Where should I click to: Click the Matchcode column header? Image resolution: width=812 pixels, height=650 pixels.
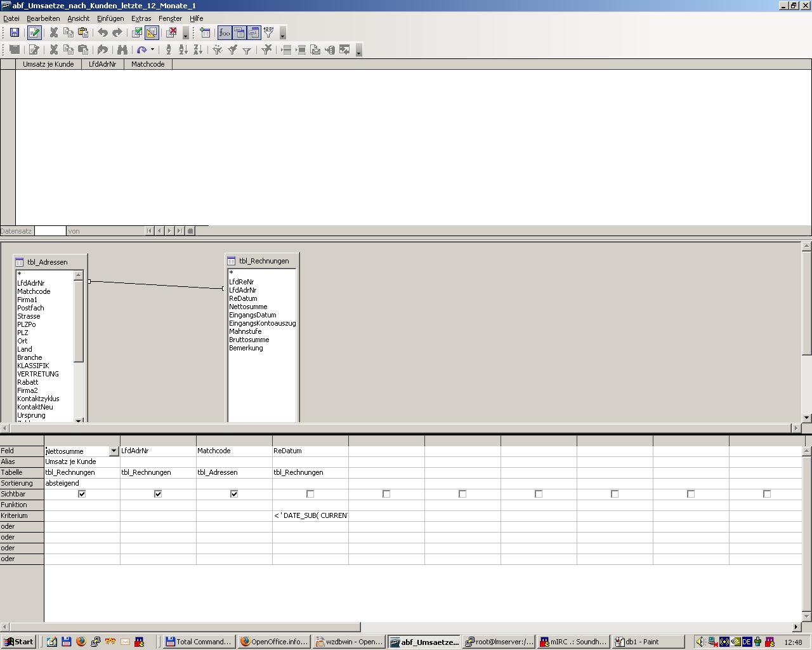(148, 64)
